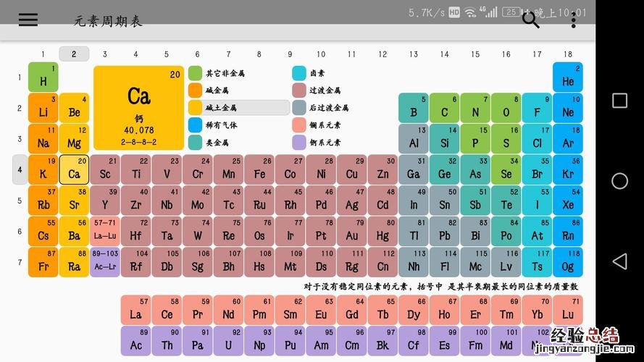
Task: Open the large Ca element detail card
Action: (x=138, y=108)
